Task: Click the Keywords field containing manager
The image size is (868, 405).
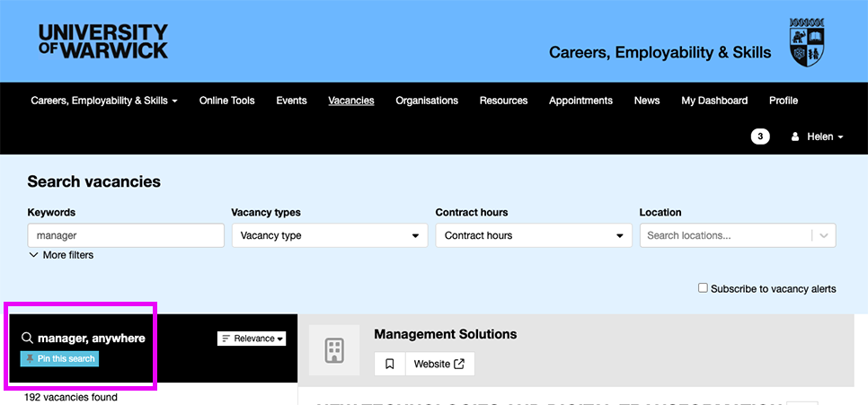Action: point(126,235)
